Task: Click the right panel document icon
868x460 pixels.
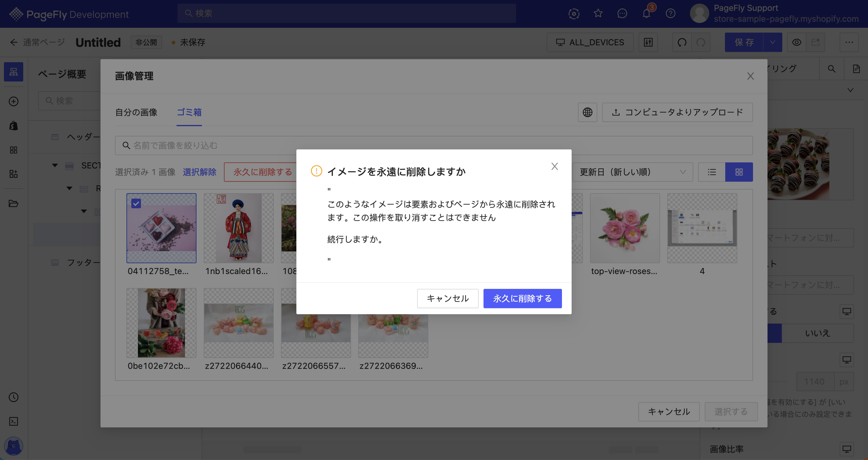Action: tap(856, 69)
